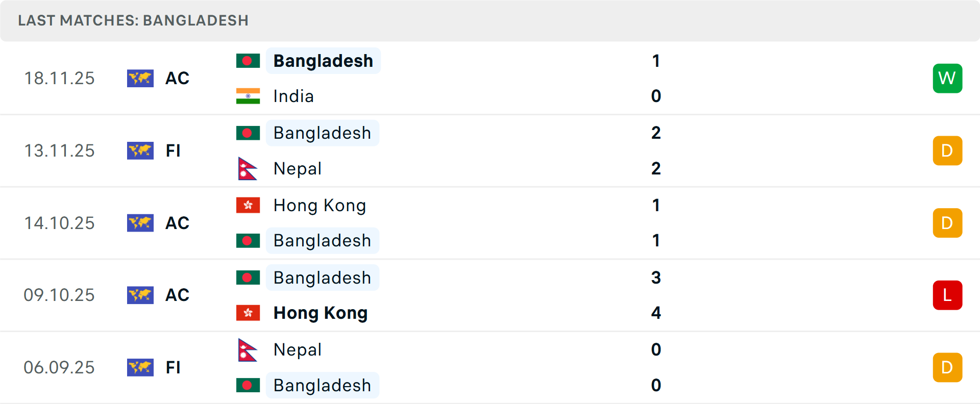The width and height of the screenshot is (980, 404).
Task: Click the Nepal flag in the 06.09.25 row
Action: coord(248,350)
